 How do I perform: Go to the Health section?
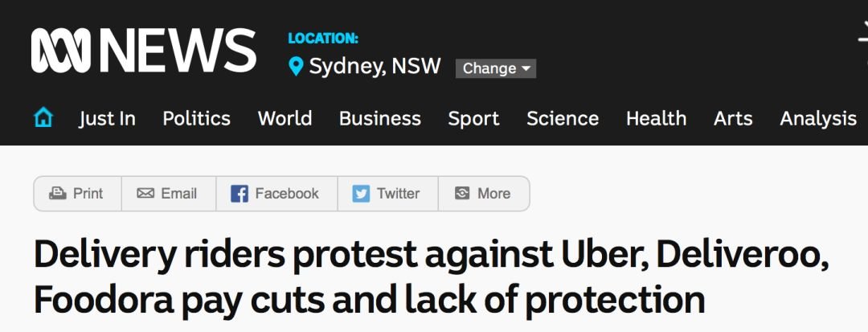click(x=656, y=118)
